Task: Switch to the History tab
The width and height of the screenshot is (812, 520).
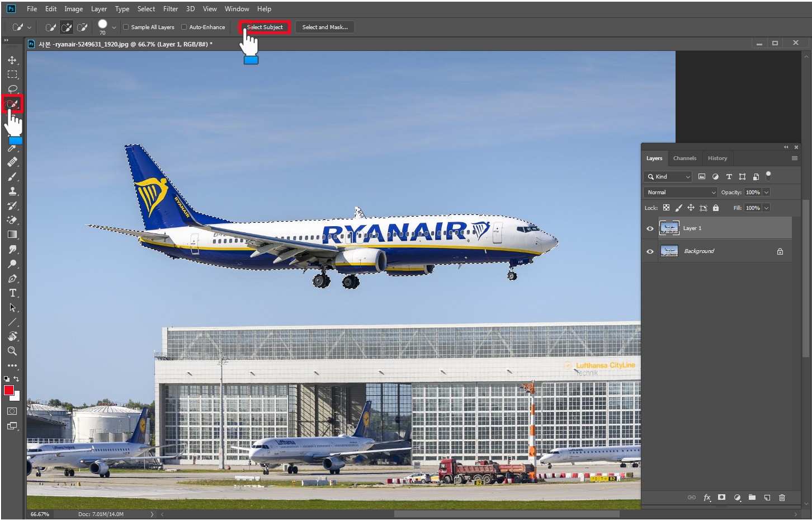Action: [717, 158]
